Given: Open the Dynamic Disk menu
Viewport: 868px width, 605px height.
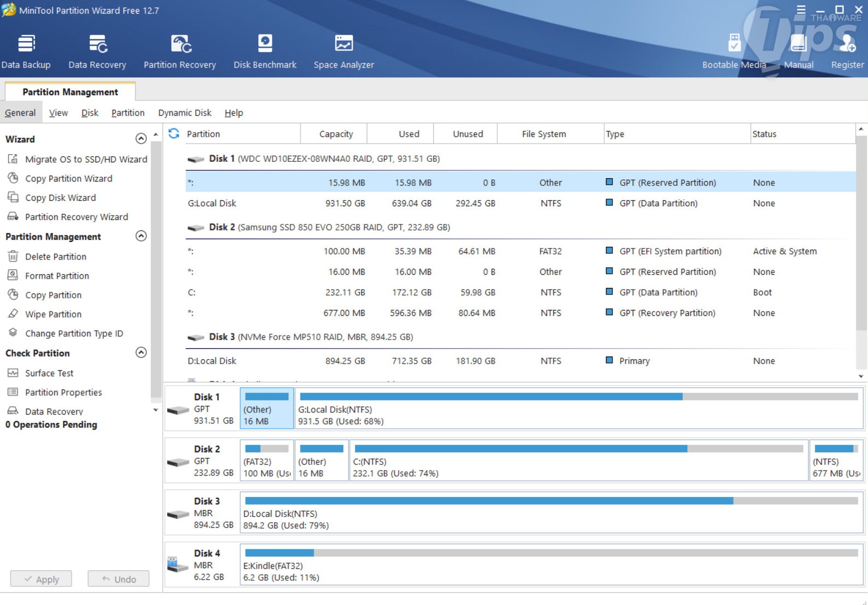Looking at the screenshot, I should click(x=184, y=113).
